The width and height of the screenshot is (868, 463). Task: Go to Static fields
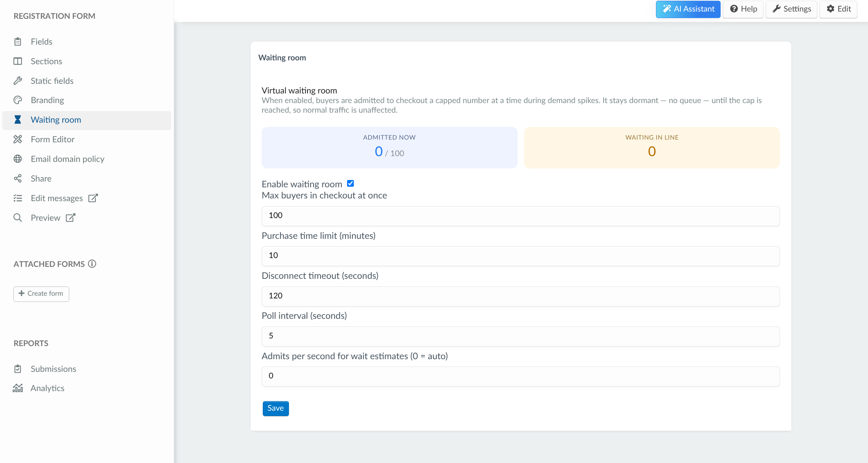87,81
